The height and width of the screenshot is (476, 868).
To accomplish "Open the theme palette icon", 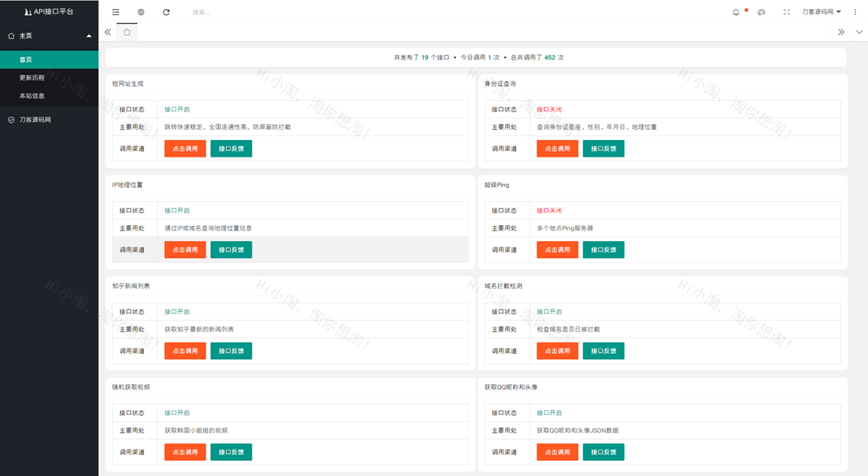I will [x=761, y=12].
